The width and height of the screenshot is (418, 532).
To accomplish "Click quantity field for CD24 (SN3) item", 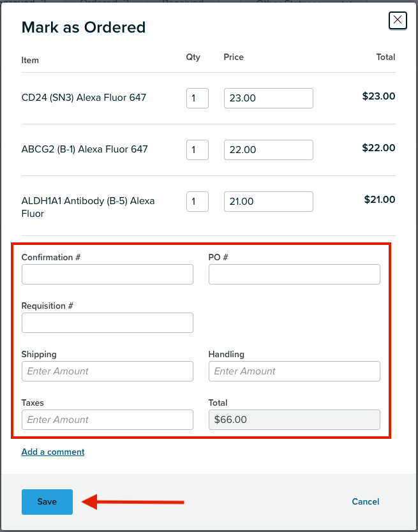I will click(197, 98).
